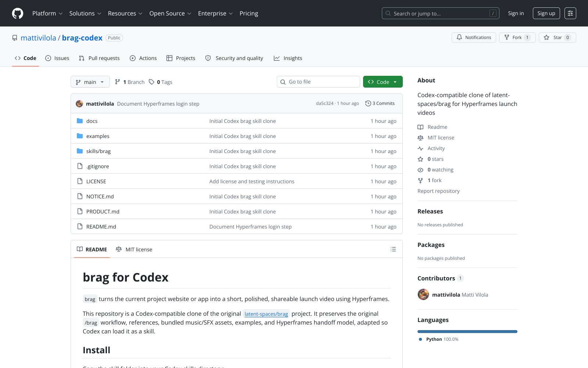The image size is (588, 368).
Task: Open the GitHub home logo
Action: coord(18,13)
